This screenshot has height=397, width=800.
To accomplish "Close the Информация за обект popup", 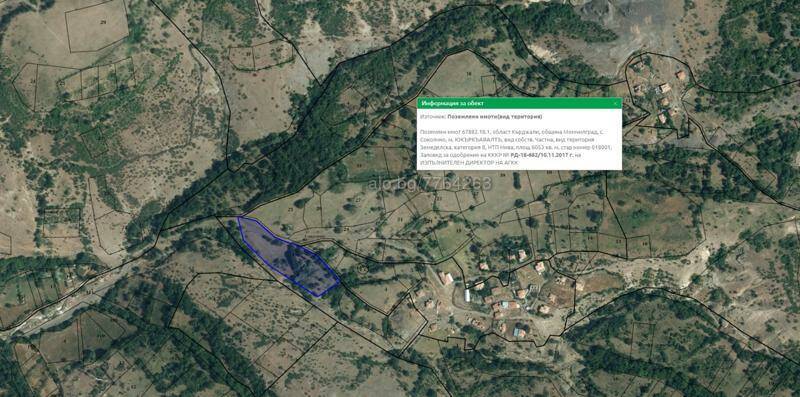I will coord(615,103).
